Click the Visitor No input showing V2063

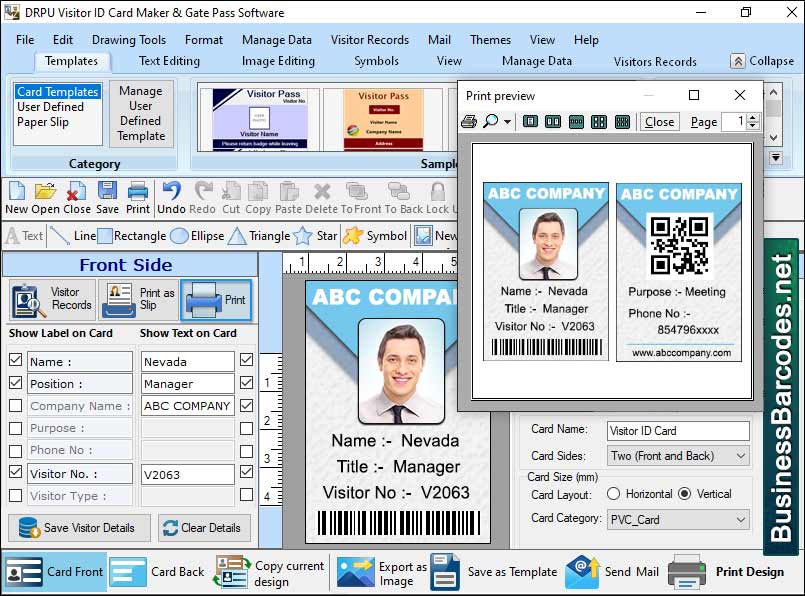(x=187, y=473)
